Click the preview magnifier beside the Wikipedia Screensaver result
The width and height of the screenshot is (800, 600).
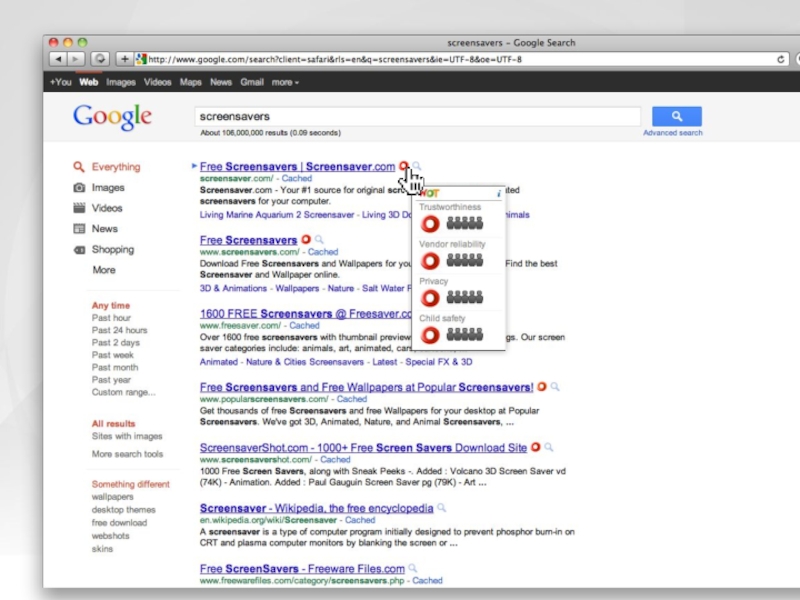(x=442, y=508)
